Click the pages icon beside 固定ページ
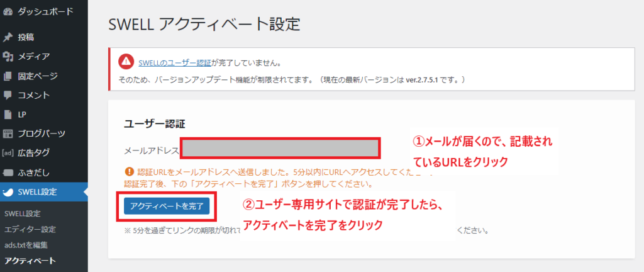The height and width of the screenshot is (272, 644). tap(8, 76)
